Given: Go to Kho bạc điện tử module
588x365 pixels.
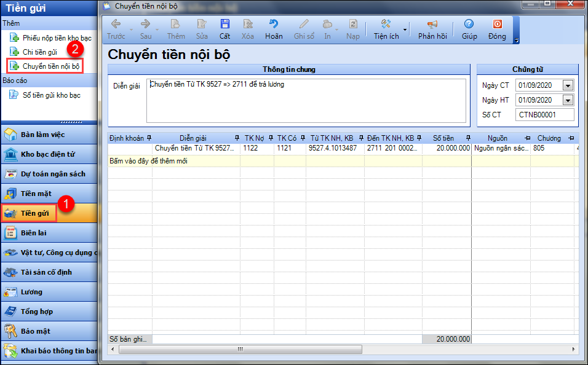Looking at the screenshot, I should coord(49,154).
